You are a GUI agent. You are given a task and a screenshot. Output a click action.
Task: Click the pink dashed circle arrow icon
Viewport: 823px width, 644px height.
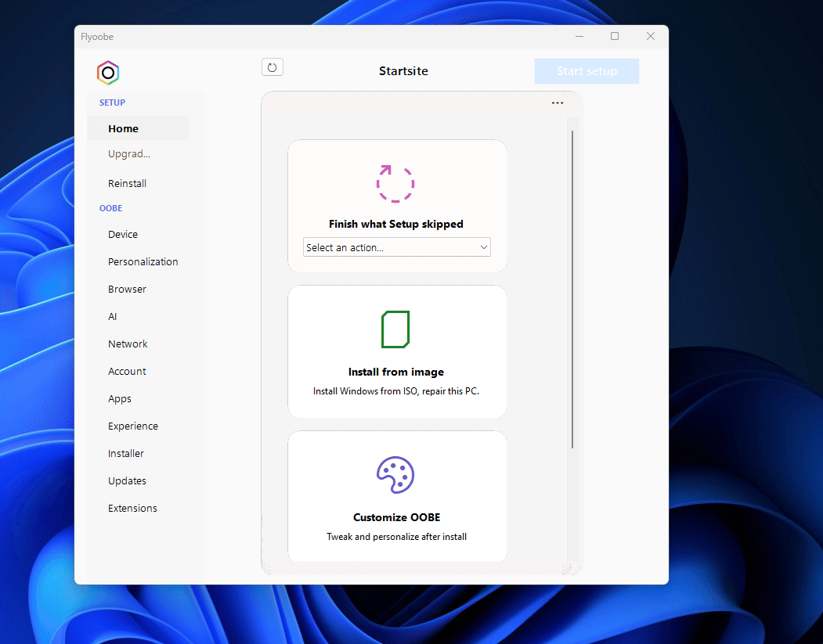tap(395, 183)
